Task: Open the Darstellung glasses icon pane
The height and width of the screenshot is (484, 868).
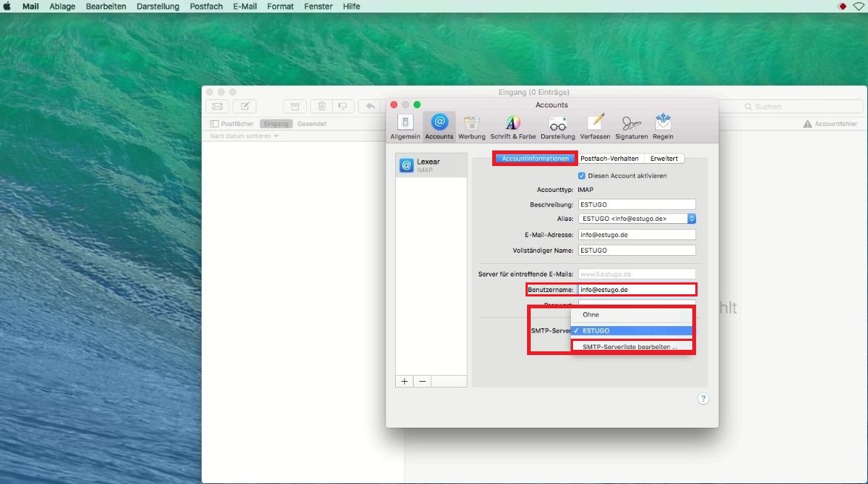Action: pyautogui.click(x=557, y=127)
